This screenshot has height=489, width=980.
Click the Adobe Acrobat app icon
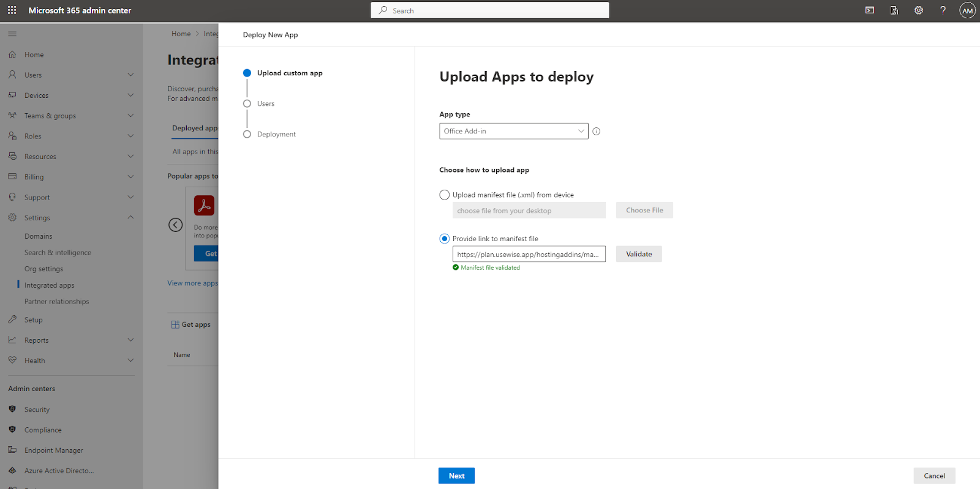point(205,206)
